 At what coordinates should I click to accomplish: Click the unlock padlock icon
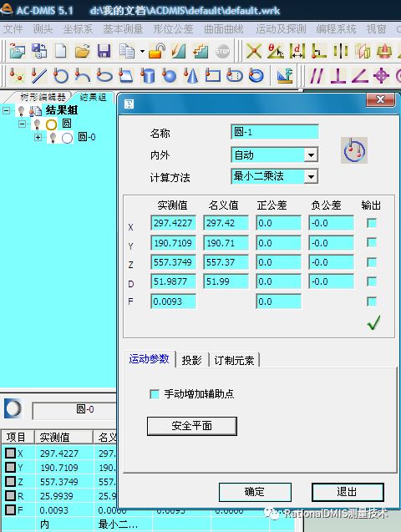point(157,51)
